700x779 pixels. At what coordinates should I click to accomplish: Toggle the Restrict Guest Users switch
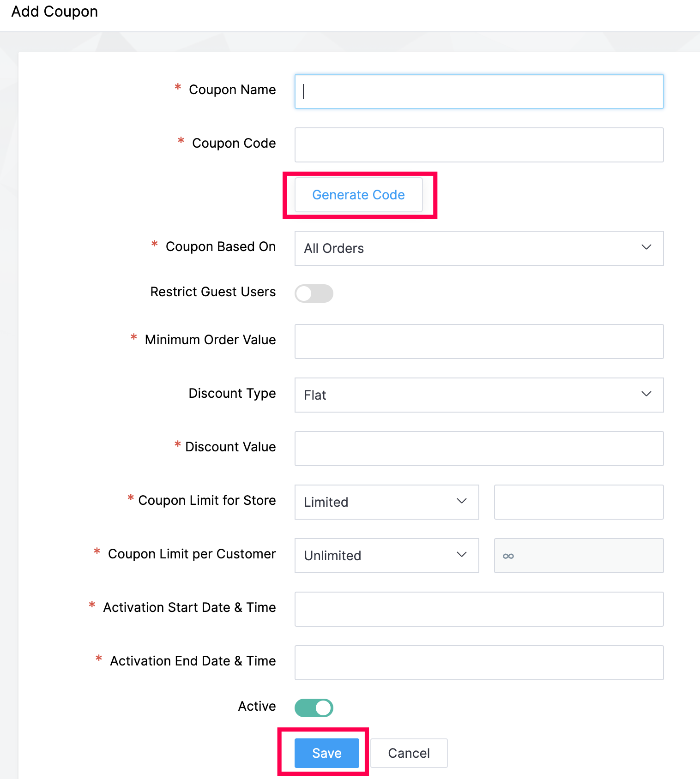[x=314, y=294]
